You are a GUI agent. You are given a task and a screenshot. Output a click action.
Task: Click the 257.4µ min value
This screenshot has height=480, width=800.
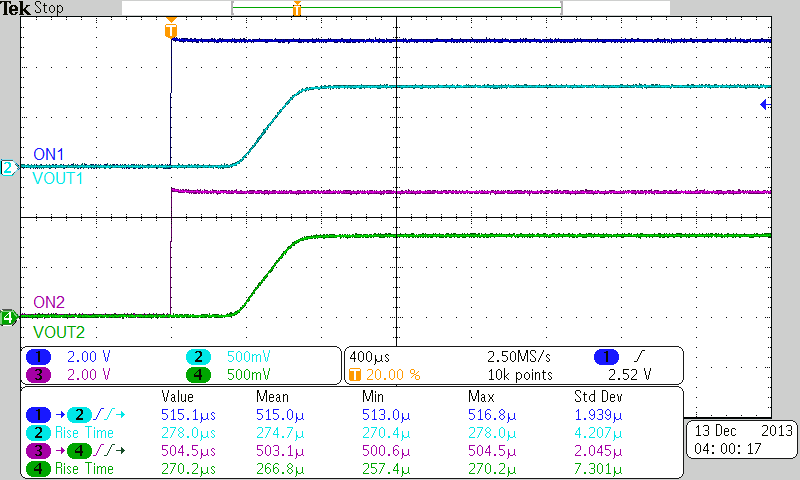pos(386,469)
